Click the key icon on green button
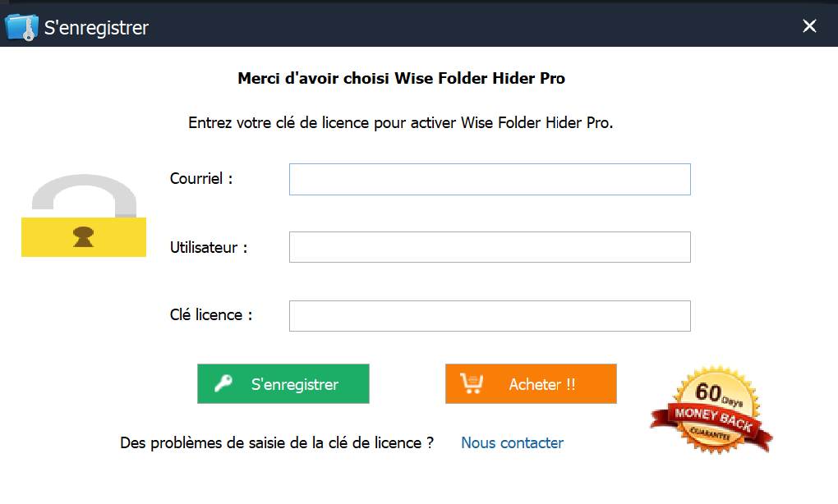 click(x=223, y=383)
